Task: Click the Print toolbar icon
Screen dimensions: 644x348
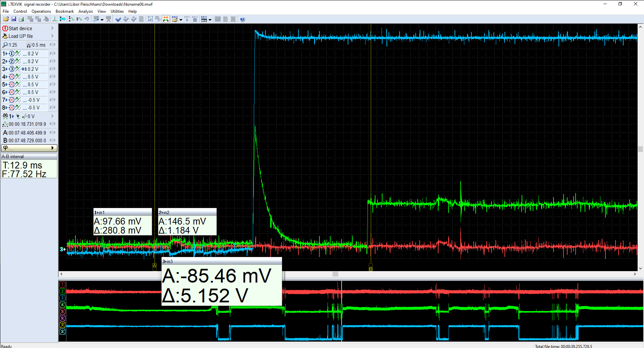Action: [x=21, y=19]
